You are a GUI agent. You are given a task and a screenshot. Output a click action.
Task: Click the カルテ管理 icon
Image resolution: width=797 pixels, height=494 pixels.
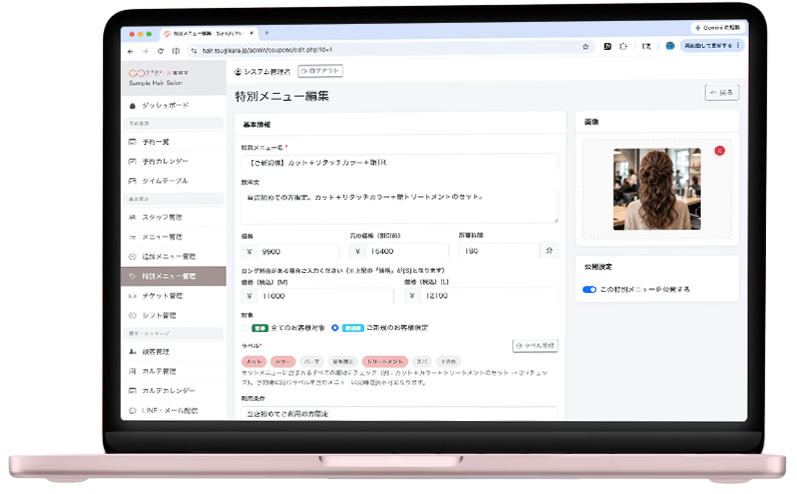tap(133, 371)
